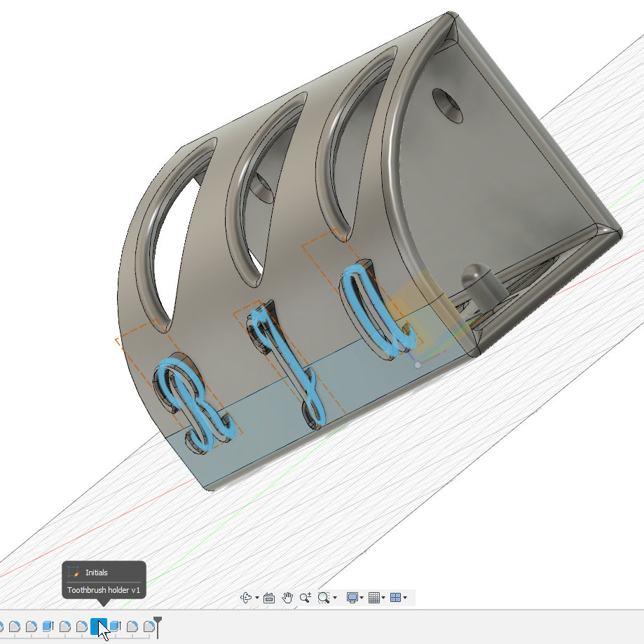Select the last fillet feature before timeline marker
Screen dimensions: 644x644
(149, 626)
